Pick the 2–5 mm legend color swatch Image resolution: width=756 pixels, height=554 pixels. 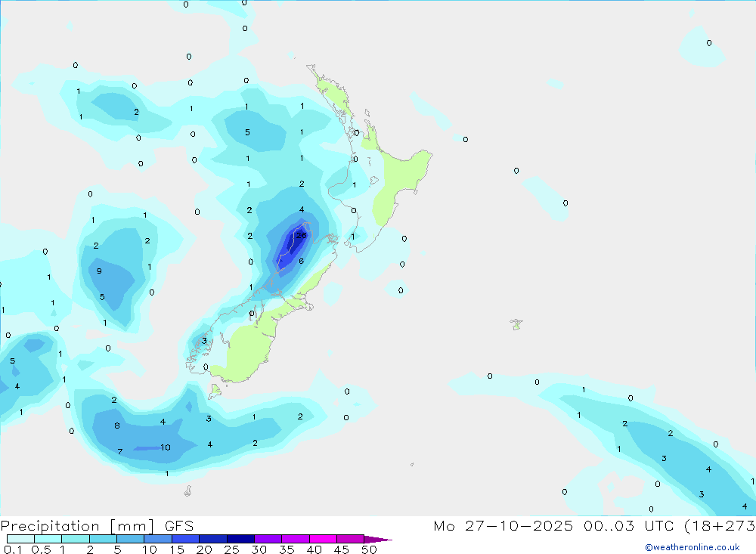(103, 539)
